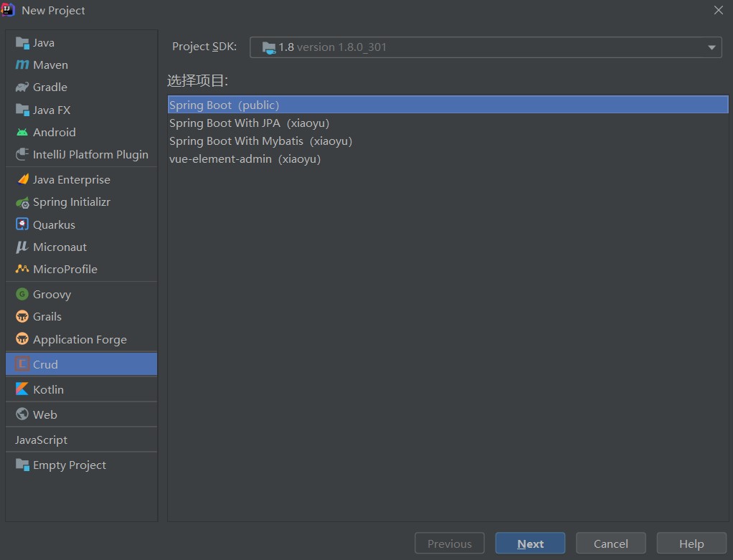Image resolution: width=733 pixels, height=560 pixels.
Task: Click the IntelliJ Platform Plugin icon
Action: [x=22, y=154]
